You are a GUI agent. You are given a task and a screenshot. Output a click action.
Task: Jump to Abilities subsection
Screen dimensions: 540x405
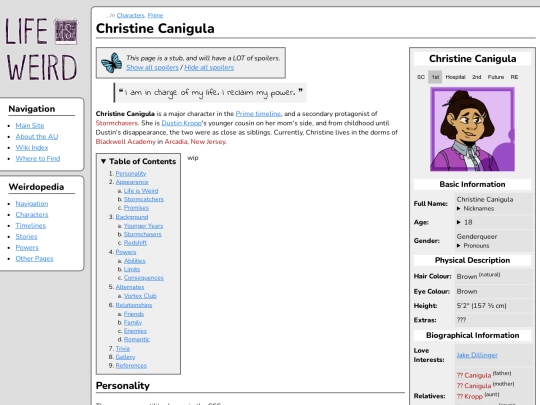point(135,261)
